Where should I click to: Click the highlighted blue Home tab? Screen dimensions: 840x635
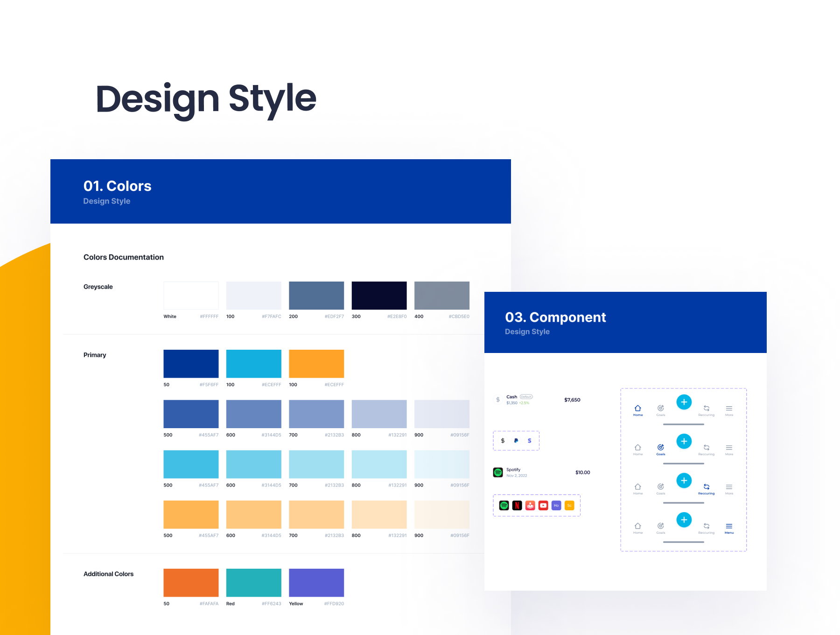[638, 410]
